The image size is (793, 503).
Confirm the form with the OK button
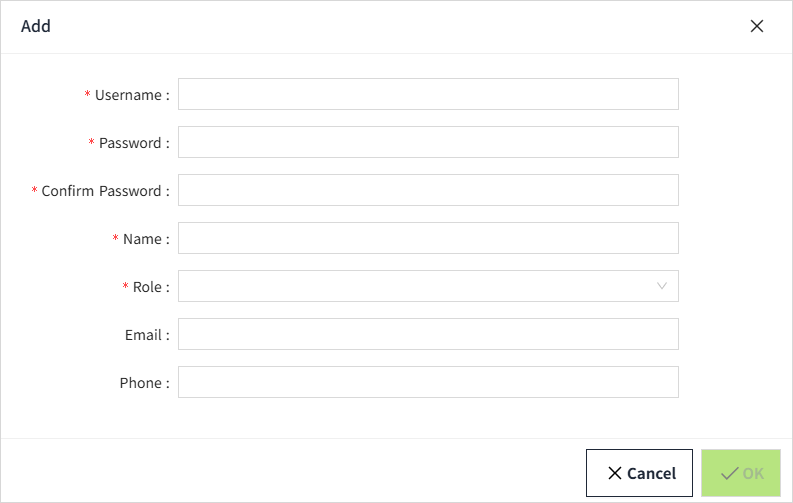741,473
